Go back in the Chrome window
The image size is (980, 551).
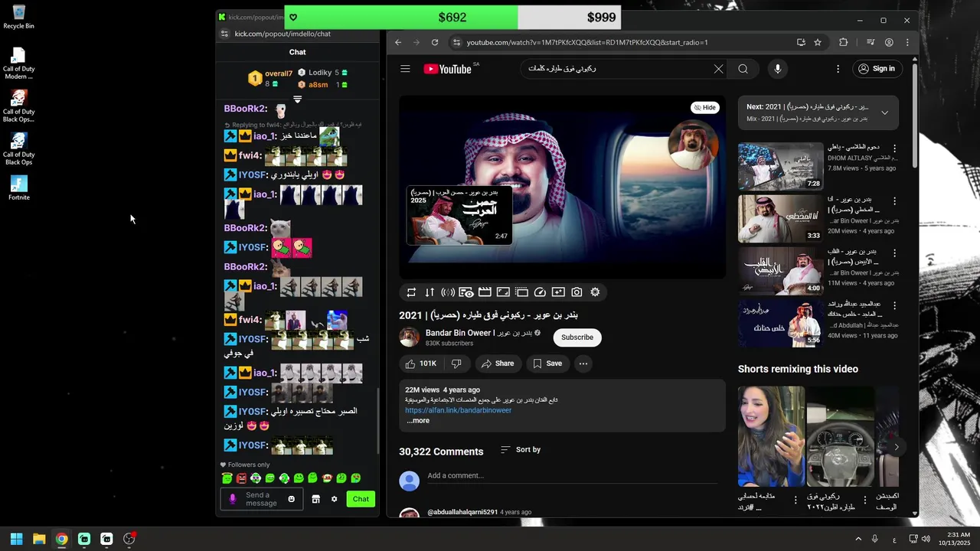[x=398, y=43]
